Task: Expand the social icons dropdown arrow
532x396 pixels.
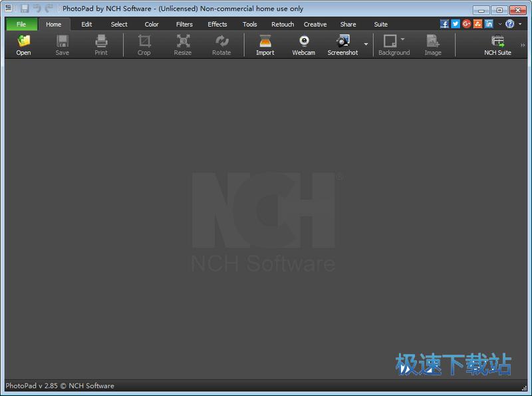Action: click(x=499, y=25)
